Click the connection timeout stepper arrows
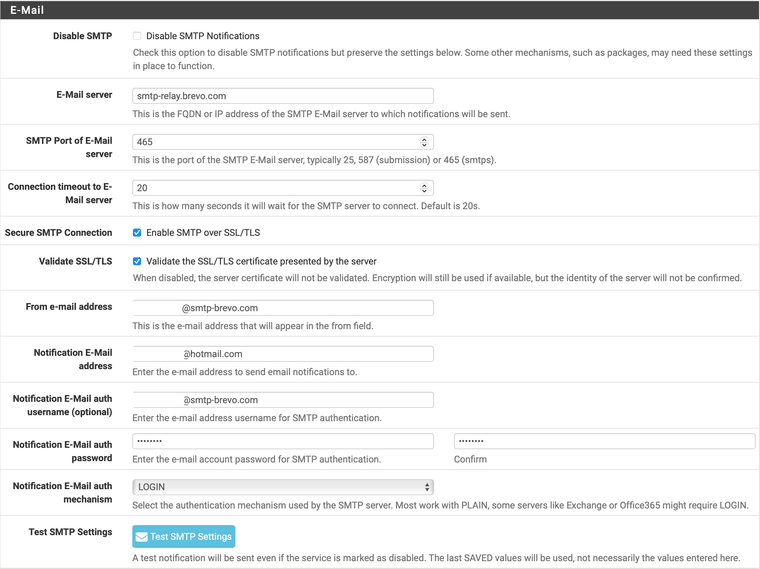The width and height of the screenshot is (760, 569). pyautogui.click(x=424, y=188)
